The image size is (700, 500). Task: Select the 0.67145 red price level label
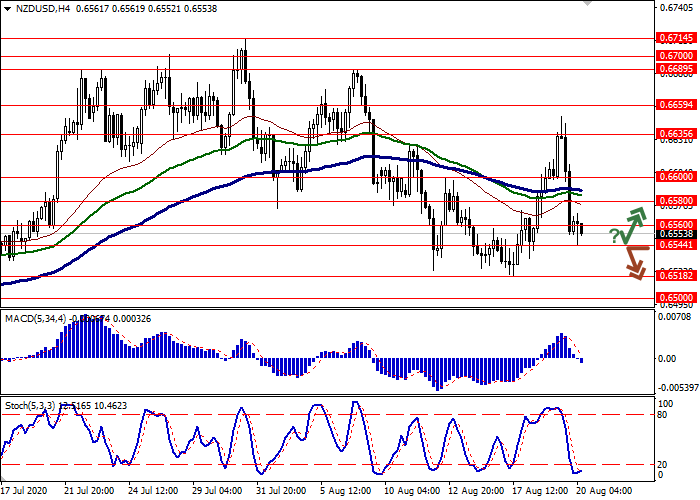[x=678, y=38]
